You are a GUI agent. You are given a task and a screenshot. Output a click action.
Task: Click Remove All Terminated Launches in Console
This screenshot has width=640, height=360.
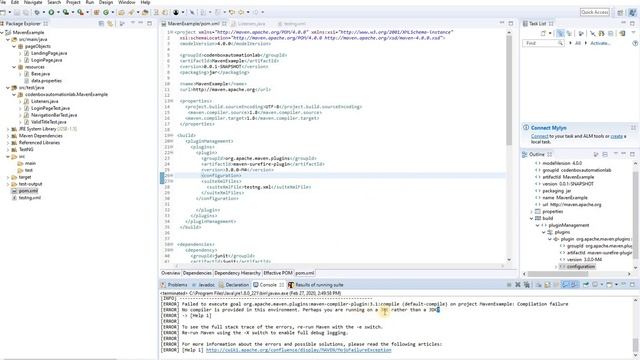coord(527,284)
